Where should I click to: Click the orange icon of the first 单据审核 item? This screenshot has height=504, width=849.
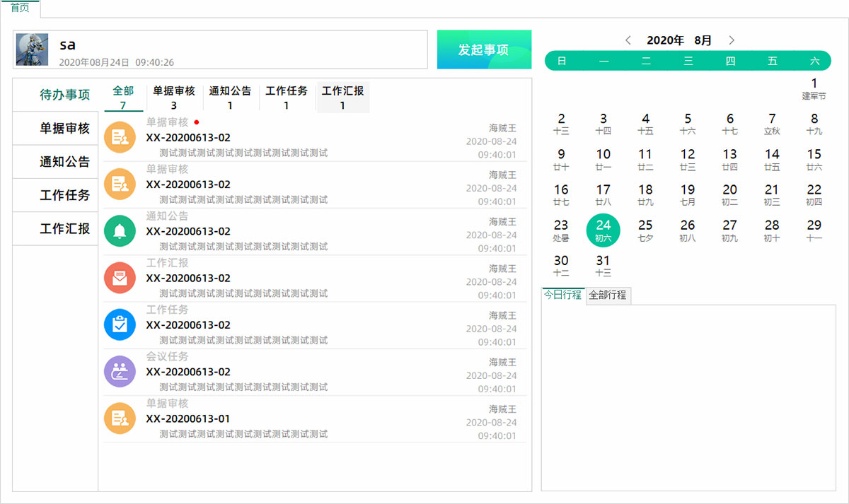(x=120, y=137)
